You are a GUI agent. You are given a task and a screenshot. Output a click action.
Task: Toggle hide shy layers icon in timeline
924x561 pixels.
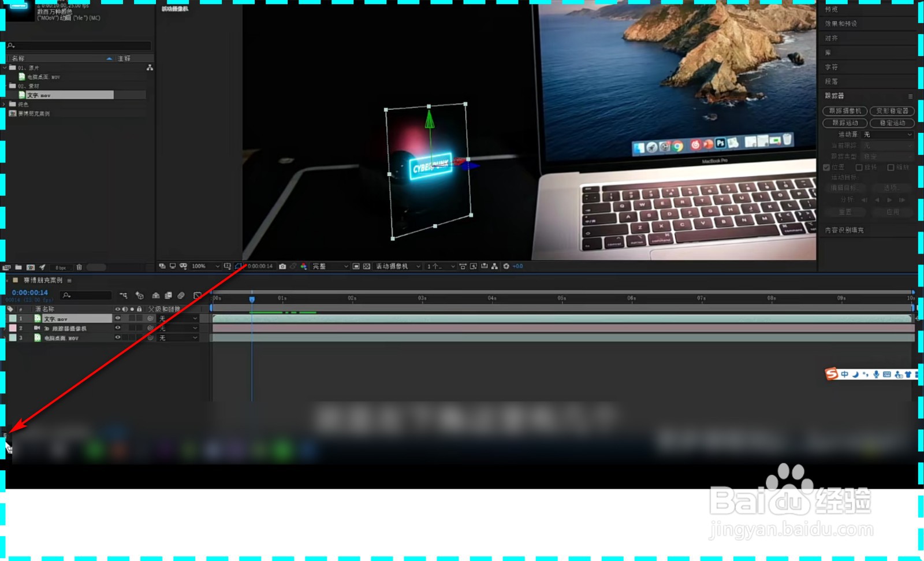pyautogui.click(x=156, y=295)
